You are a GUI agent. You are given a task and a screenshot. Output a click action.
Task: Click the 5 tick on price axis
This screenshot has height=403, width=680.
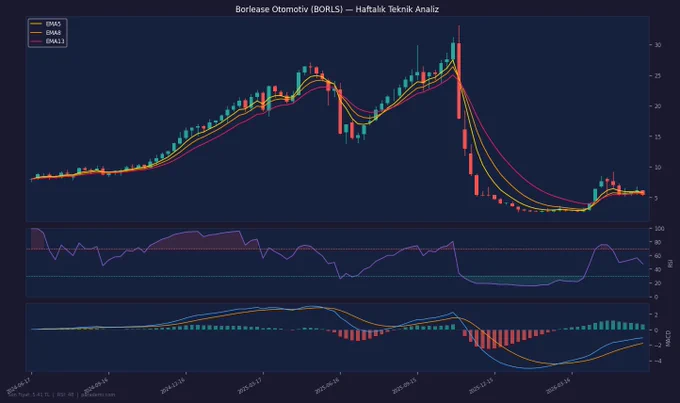(x=656, y=198)
